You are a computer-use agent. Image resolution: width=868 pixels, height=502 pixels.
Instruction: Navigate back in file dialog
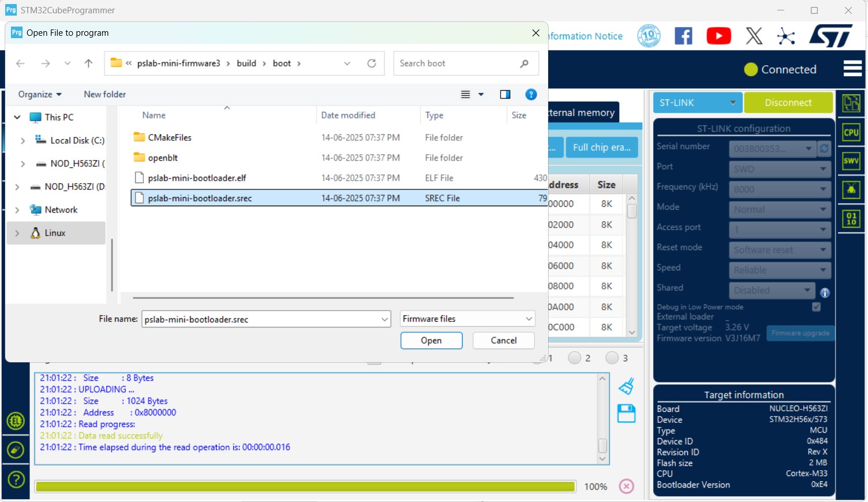point(20,63)
